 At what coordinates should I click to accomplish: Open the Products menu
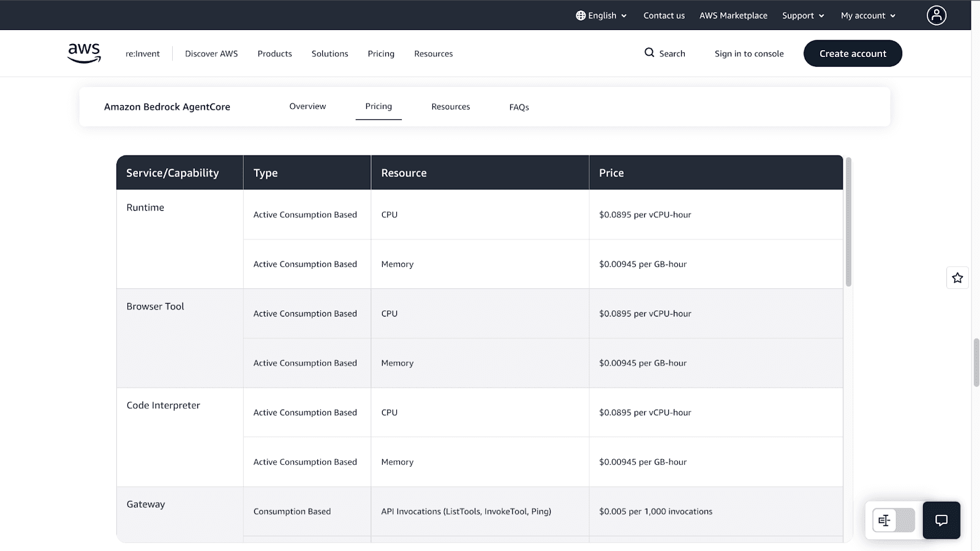[x=275, y=54]
